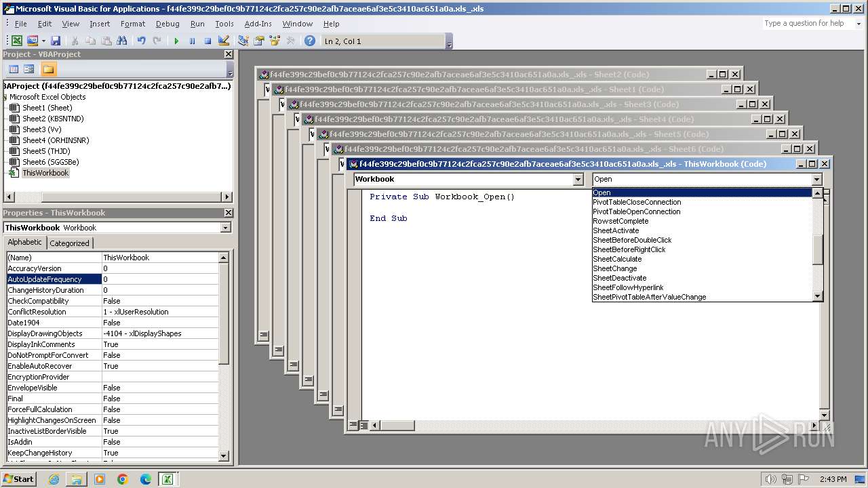Open Project Explorer toolbar icon
Image resolution: width=868 pixels, height=488 pixels.
pyautogui.click(x=243, y=41)
